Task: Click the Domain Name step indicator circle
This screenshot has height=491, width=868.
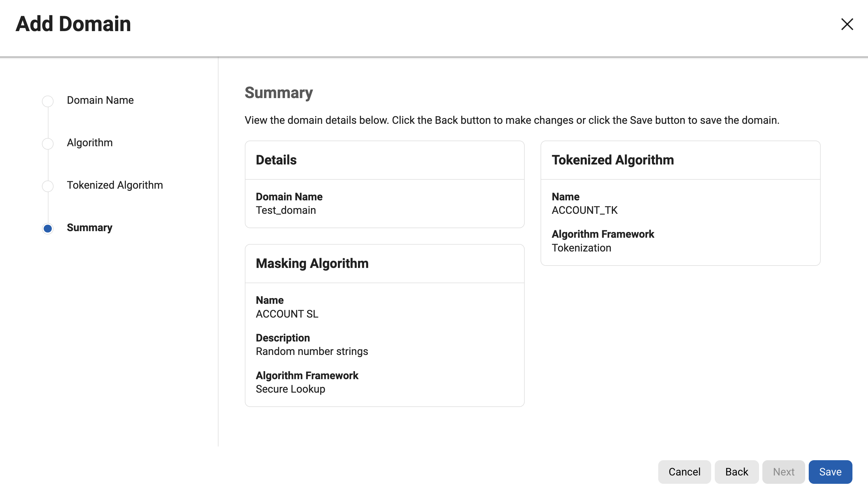Action: (x=48, y=101)
